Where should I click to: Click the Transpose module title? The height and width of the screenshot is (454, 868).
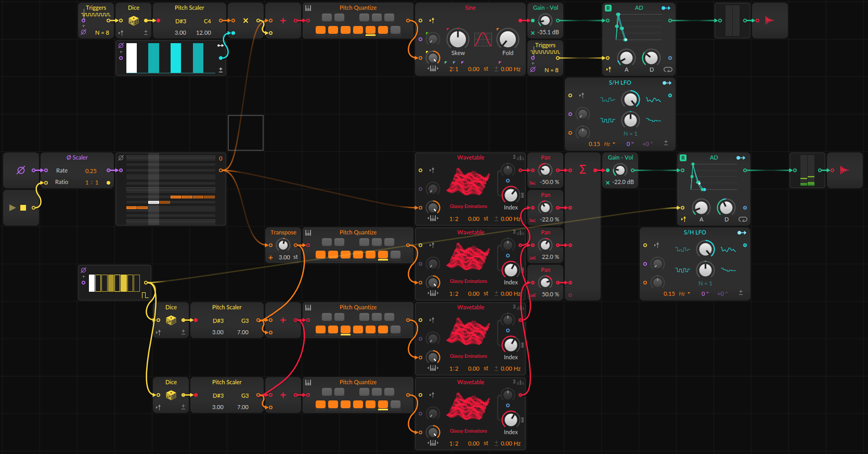[x=283, y=232]
